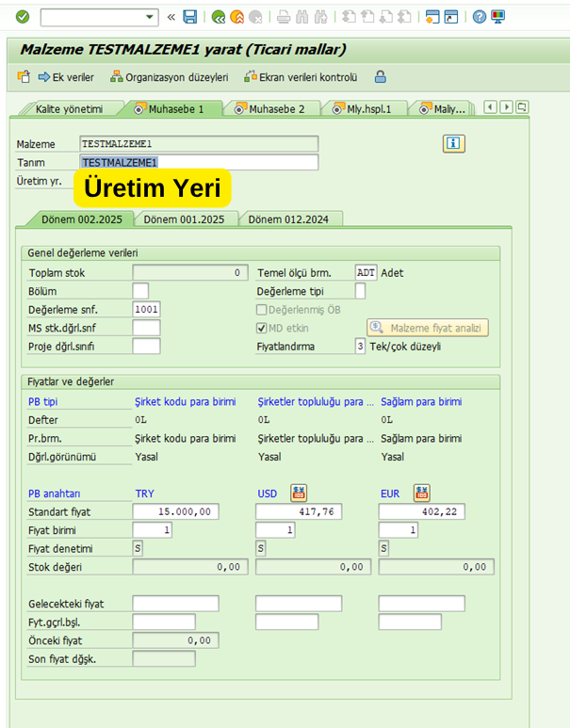Switch to the Muhasebe 2 tab
The height and width of the screenshot is (728, 570).
(275, 109)
